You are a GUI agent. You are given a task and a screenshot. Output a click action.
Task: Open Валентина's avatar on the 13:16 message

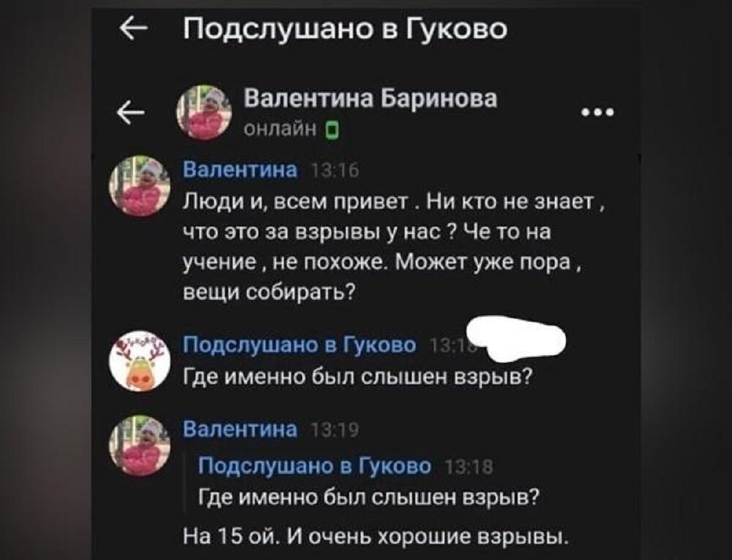pos(140,186)
